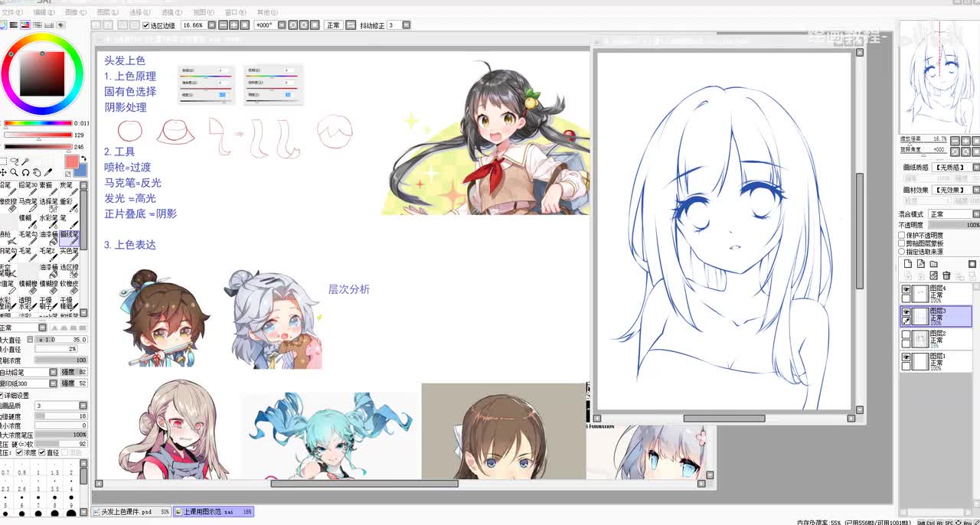This screenshot has width=980, height=525.
Task: Hide 图层1 with its eye icon
Action: [906, 357]
